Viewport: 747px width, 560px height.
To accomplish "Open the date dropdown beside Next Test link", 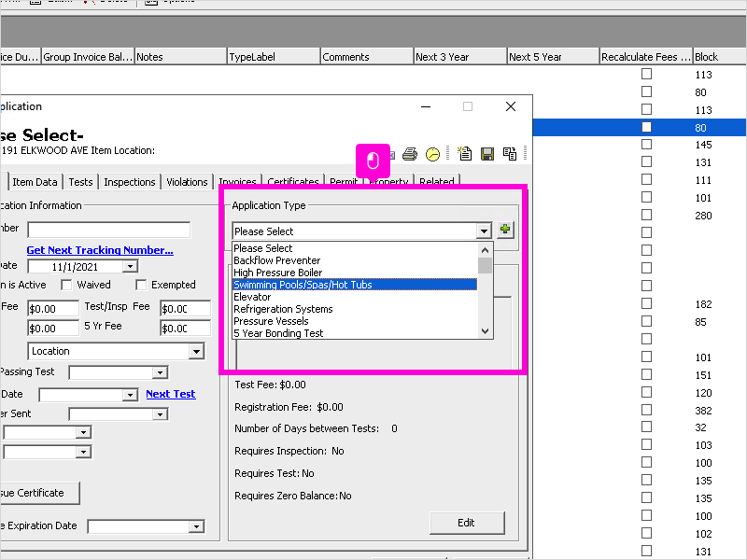I will tap(130, 395).
